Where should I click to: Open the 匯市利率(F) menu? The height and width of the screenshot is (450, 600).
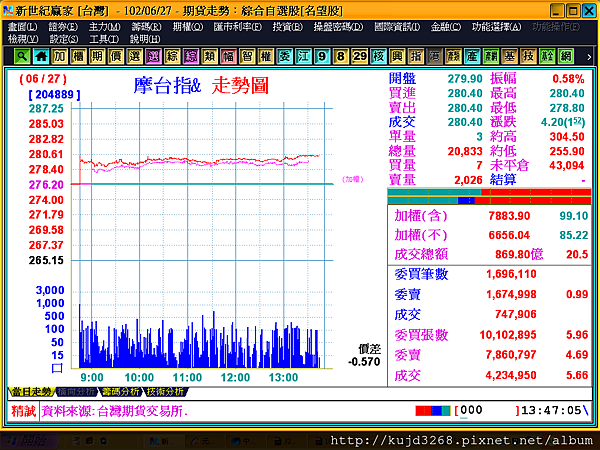pos(238,27)
